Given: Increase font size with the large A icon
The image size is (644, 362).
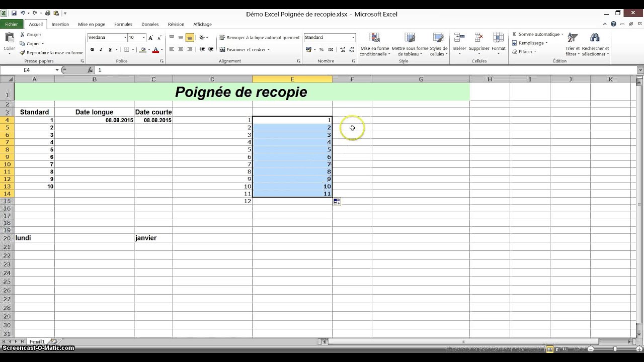Looking at the screenshot, I should [x=150, y=38].
